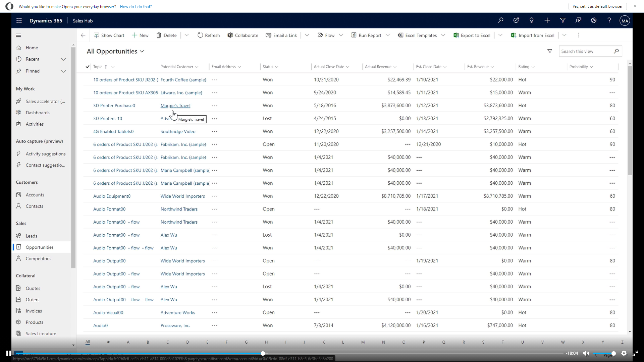Open advanced find funnel icon in header
644x362 pixels.
click(x=563, y=20)
